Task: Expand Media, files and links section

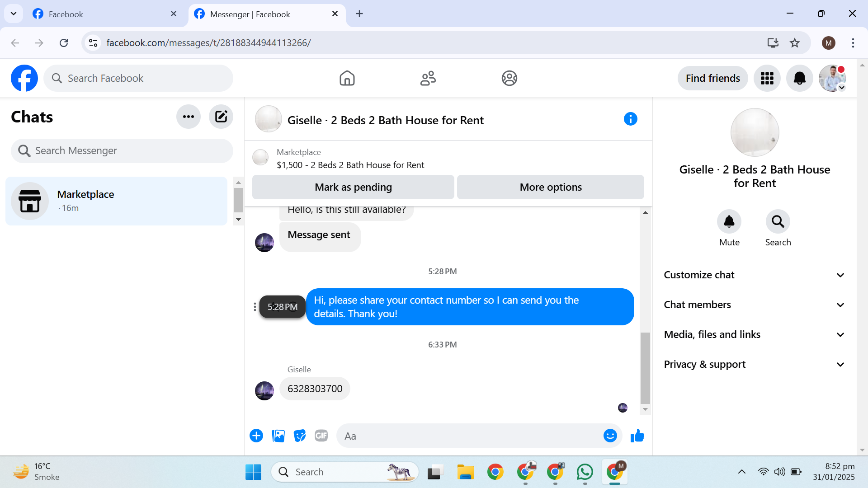Action: tap(755, 334)
